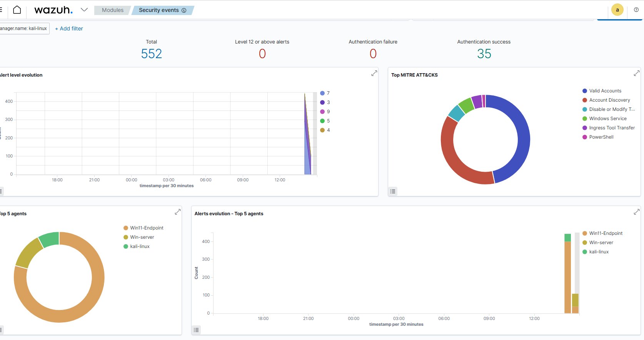Toggle Win11-Endpoint in Alerts evolution legend
This screenshot has width=644, height=340.
pos(602,233)
